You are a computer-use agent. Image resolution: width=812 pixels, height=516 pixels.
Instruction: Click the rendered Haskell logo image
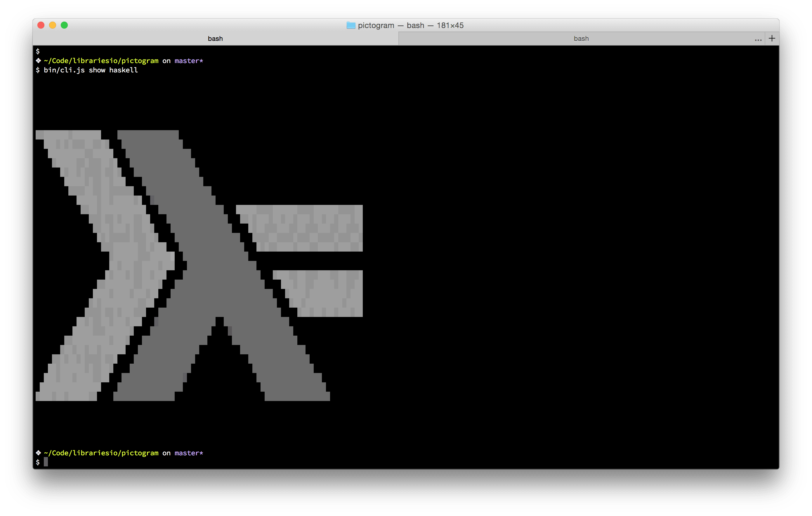coord(199,266)
